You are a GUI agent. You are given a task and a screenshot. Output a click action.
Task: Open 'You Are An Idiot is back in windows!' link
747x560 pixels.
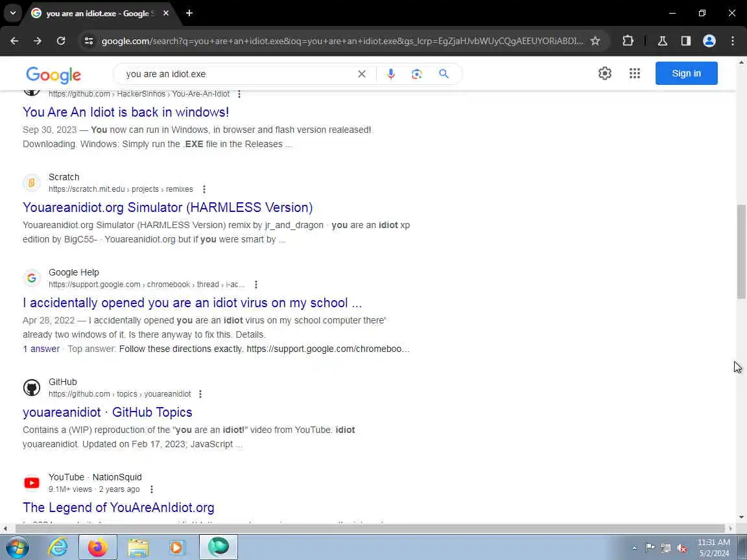pyautogui.click(x=126, y=112)
